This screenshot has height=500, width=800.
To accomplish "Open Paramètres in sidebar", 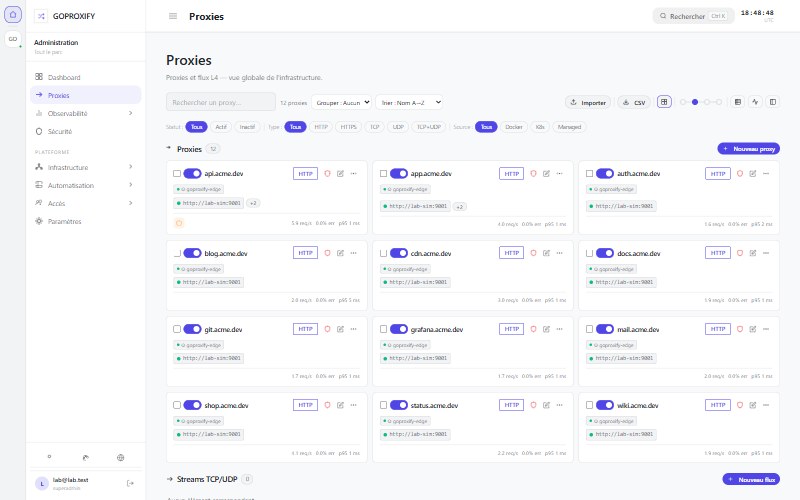I will (x=85, y=221).
